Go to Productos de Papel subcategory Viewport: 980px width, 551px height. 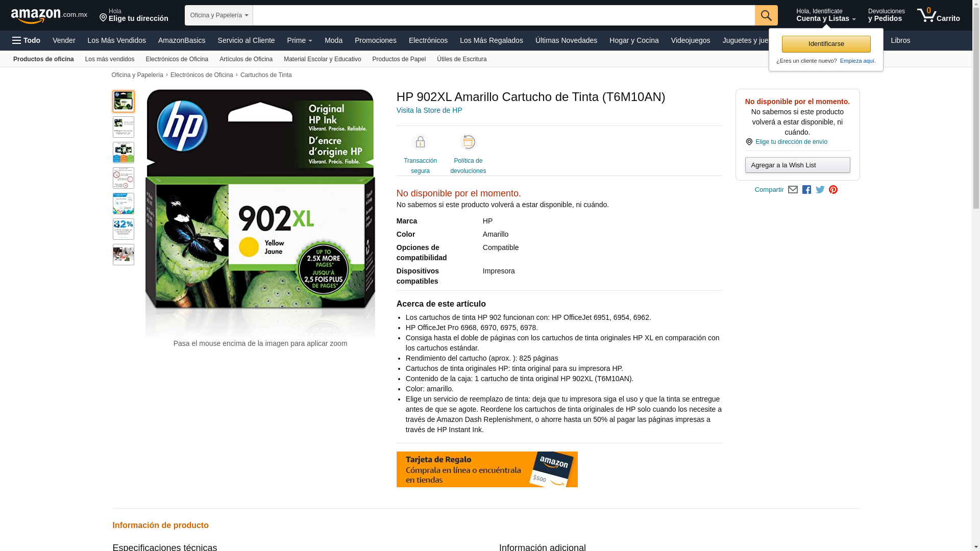click(x=399, y=59)
